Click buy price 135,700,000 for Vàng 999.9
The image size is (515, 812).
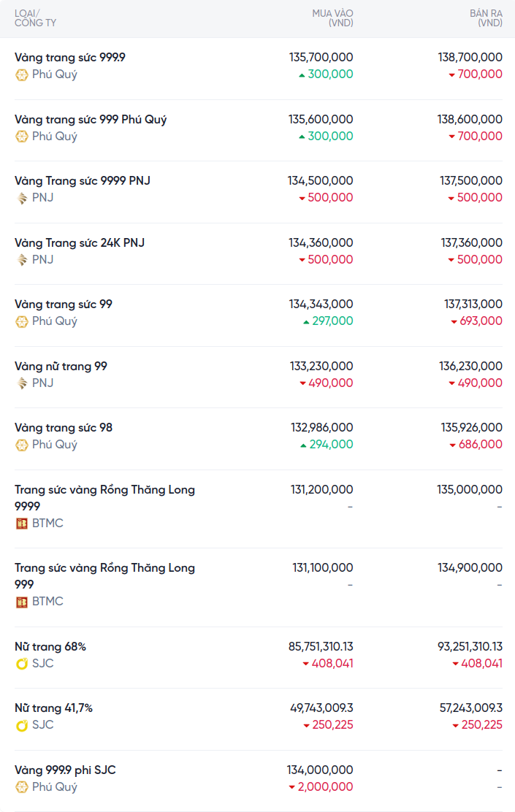[321, 57]
